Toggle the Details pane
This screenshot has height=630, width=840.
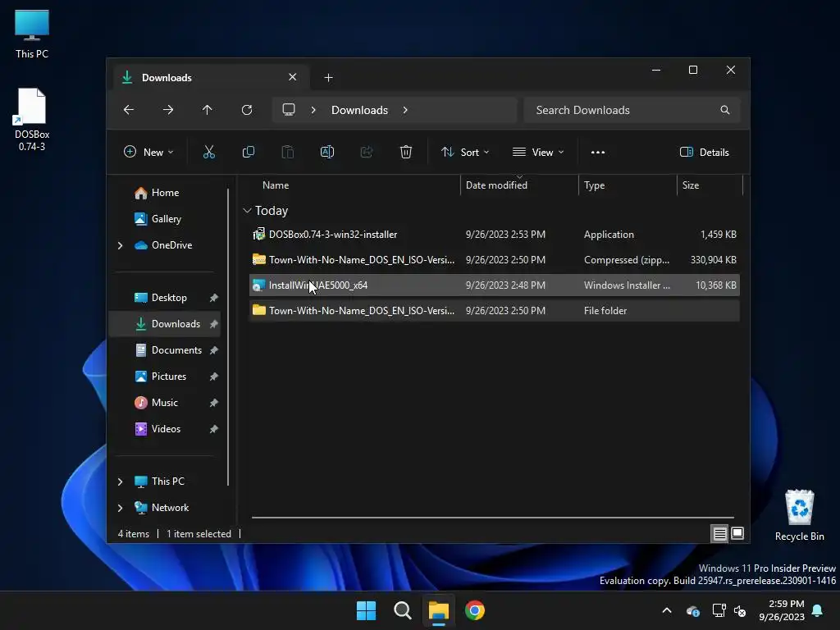point(704,152)
